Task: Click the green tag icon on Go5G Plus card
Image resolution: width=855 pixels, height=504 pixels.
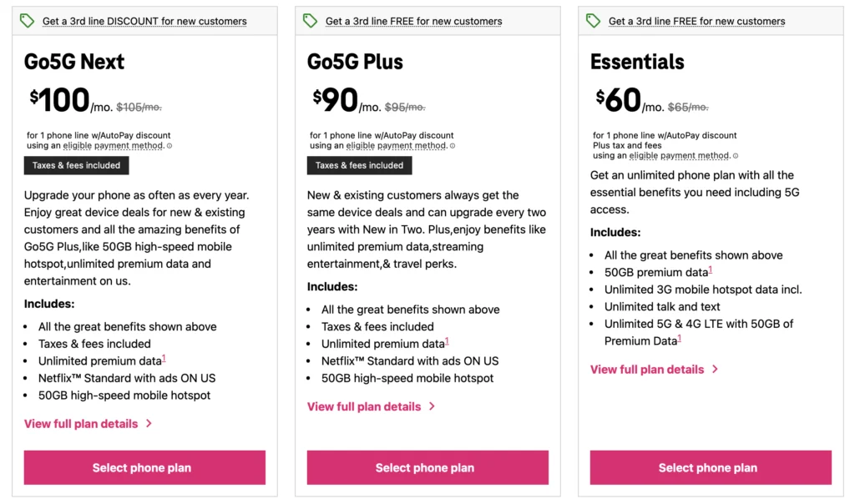Action: 311,20
